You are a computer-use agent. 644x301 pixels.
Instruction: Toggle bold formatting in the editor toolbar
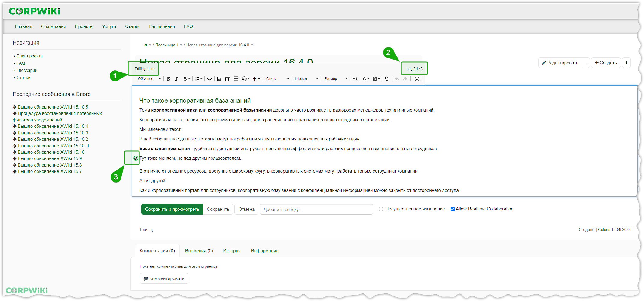click(169, 79)
